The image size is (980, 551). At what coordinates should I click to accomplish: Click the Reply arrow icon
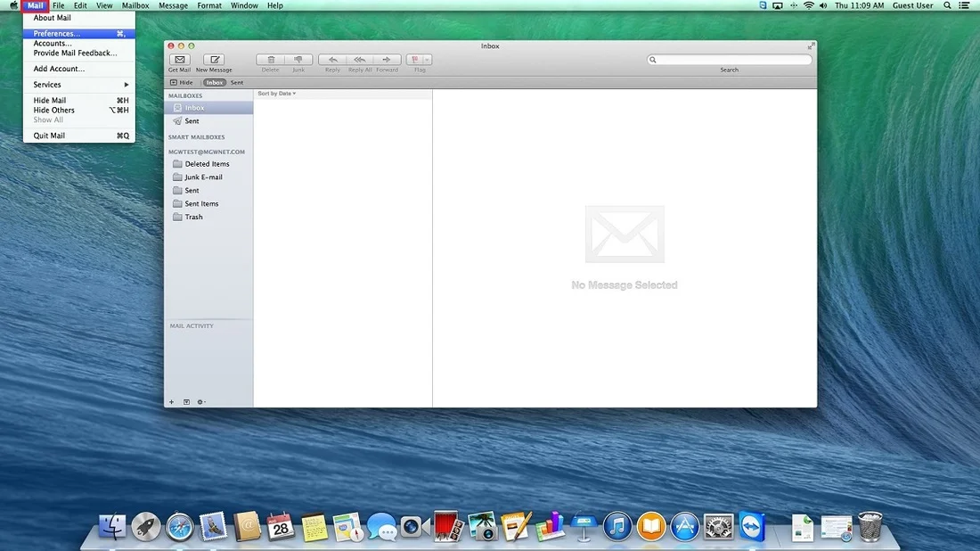click(x=332, y=60)
